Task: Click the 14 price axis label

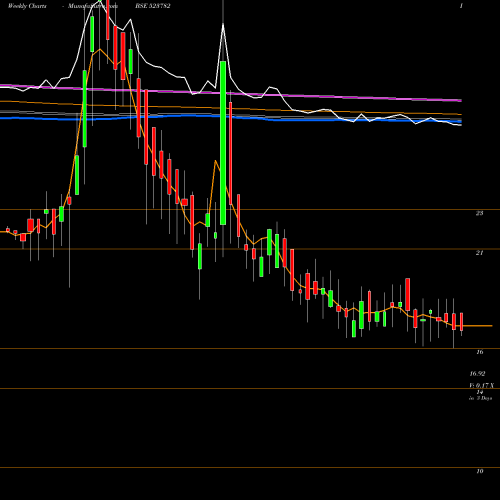Action: tap(479, 392)
